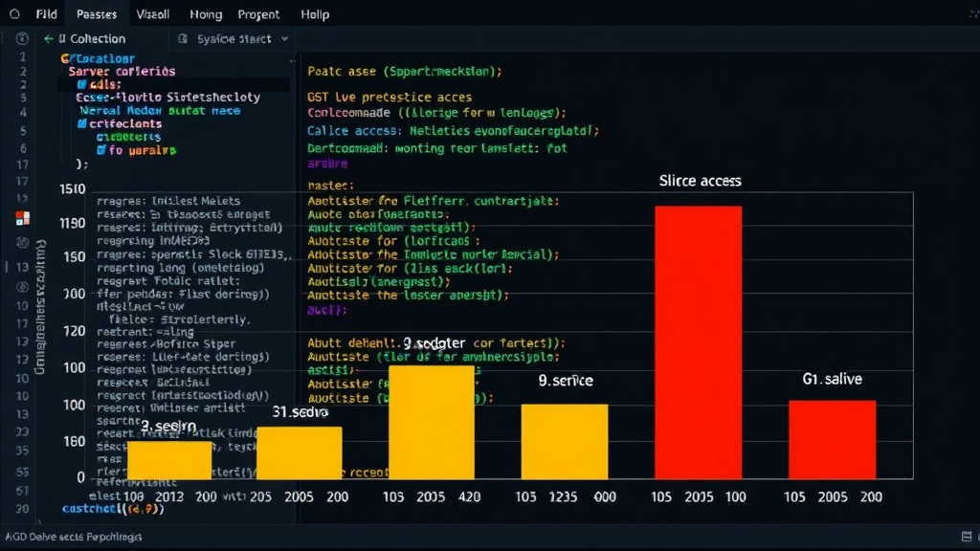This screenshot has width=980, height=551.
Task: Expand the chevron next to Syaloe Starct
Action: click(x=284, y=38)
